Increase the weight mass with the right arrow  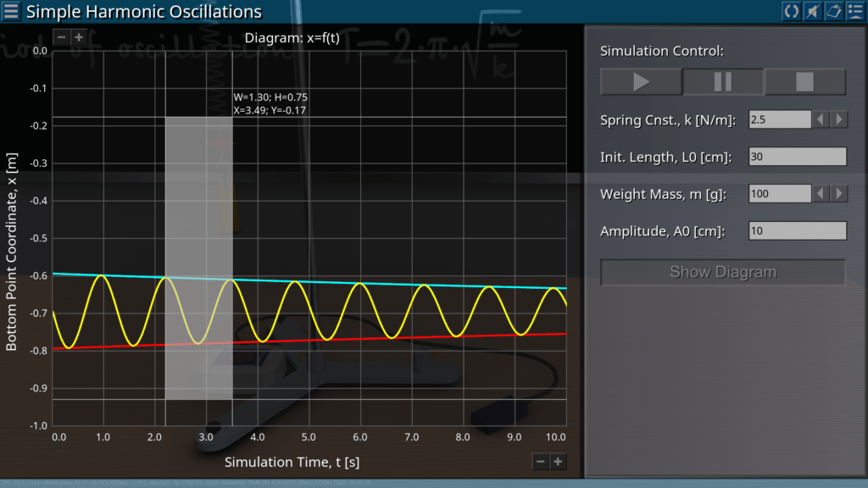coord(838,194)
